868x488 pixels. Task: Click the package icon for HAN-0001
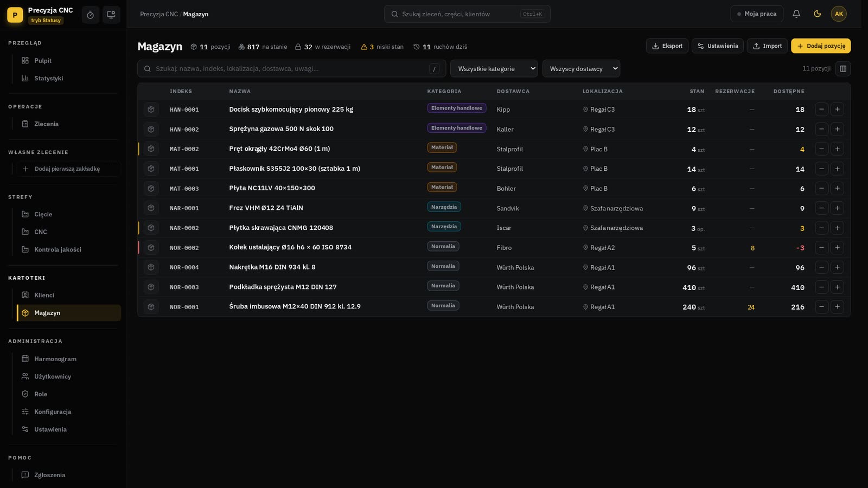tap(151, 110)
